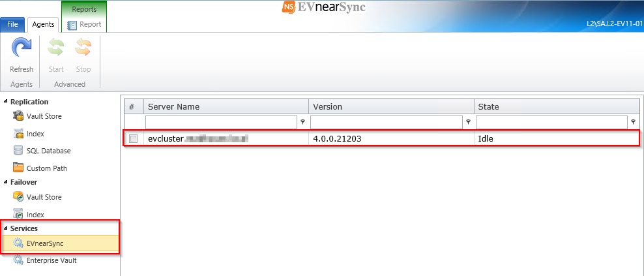644x276 pixels.
Task: Click the State filter input box
Action: point(551,122)
